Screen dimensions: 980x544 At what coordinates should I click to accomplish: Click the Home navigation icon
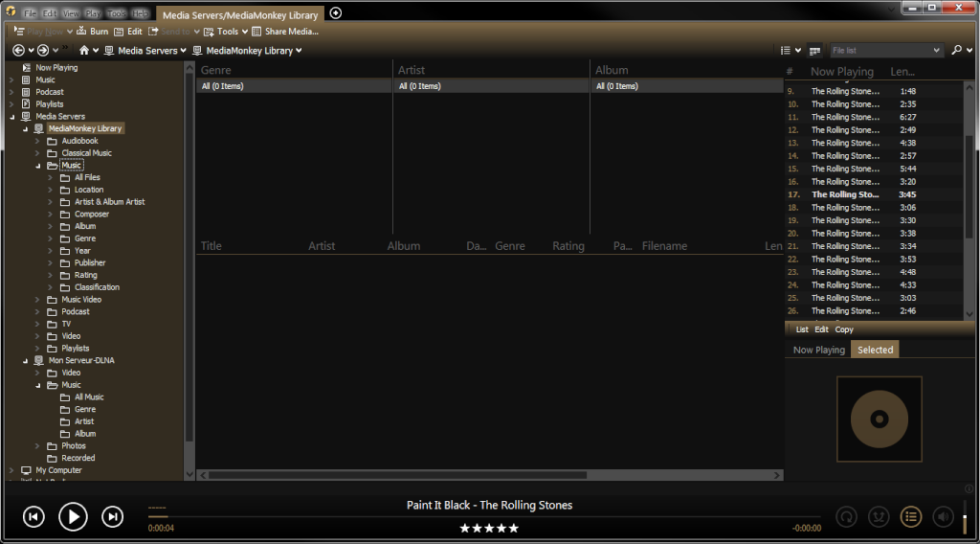84,50
